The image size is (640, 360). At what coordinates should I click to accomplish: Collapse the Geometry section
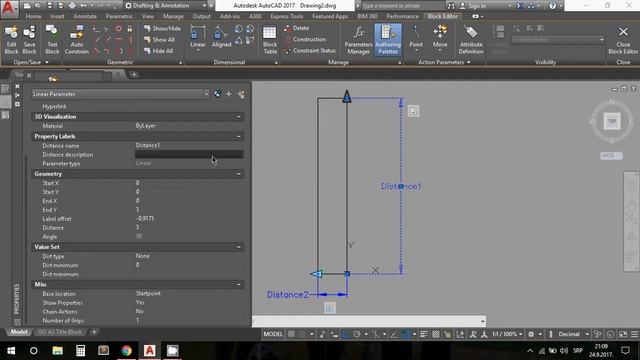[238, 174]
